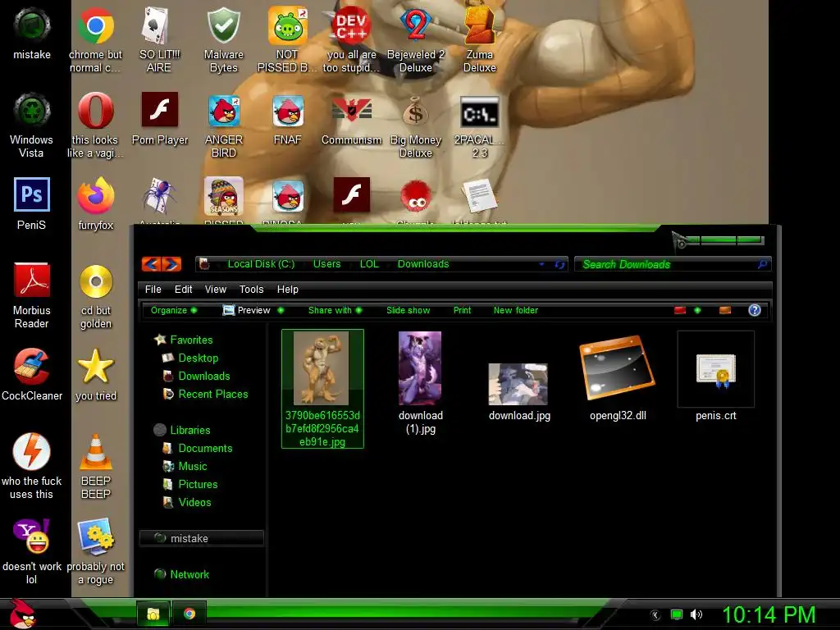The height and width of the screenshot is (630, 840).
Task: Open the Organize dropdown menu
Action: click(x=174, y=310)
